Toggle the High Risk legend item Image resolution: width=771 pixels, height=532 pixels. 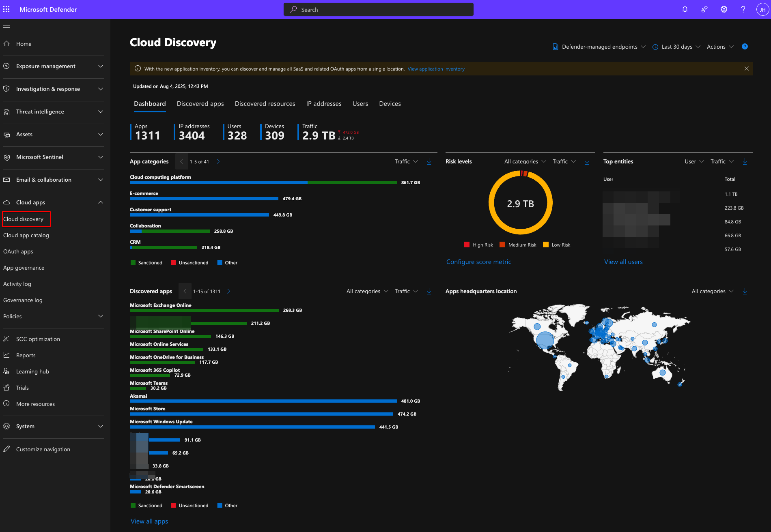[478, 245]
